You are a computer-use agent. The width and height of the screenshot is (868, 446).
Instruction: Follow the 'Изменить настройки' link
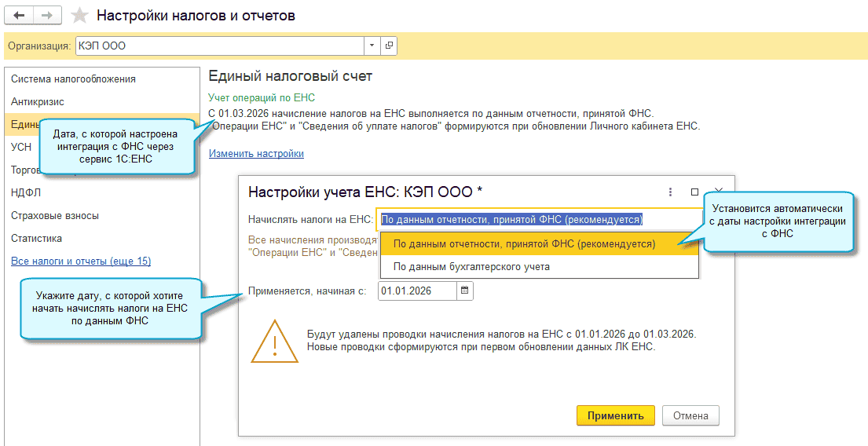coord(256,154)
